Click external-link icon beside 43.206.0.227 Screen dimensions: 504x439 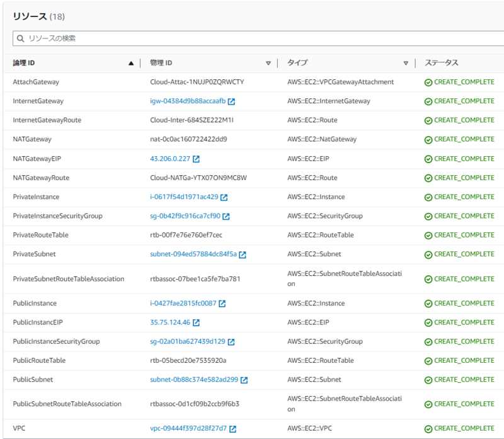[x=196, y=159]
